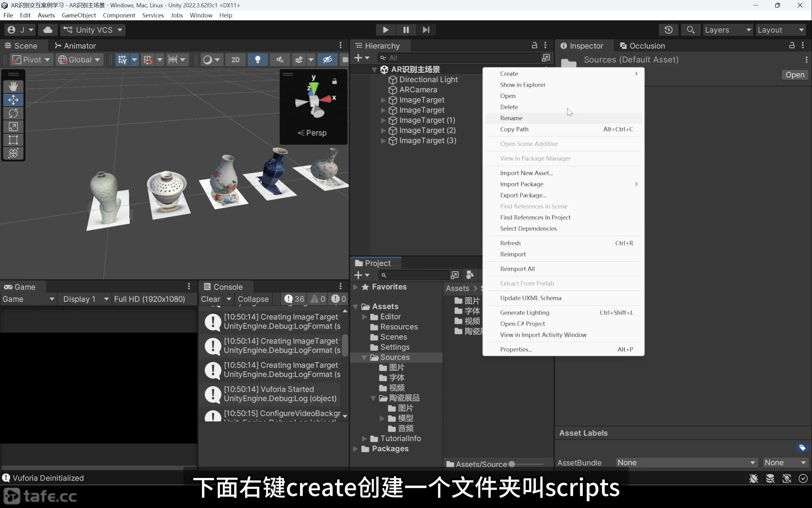Select the Transform tool
This screenshot has width=812, height=508.
[13, 153]
